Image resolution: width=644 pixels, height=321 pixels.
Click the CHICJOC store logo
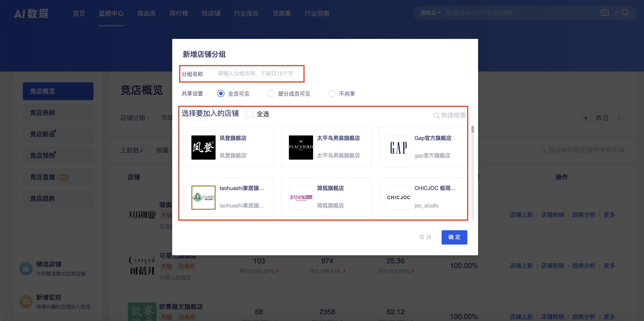pyautogui.click(x=398, y=198)
